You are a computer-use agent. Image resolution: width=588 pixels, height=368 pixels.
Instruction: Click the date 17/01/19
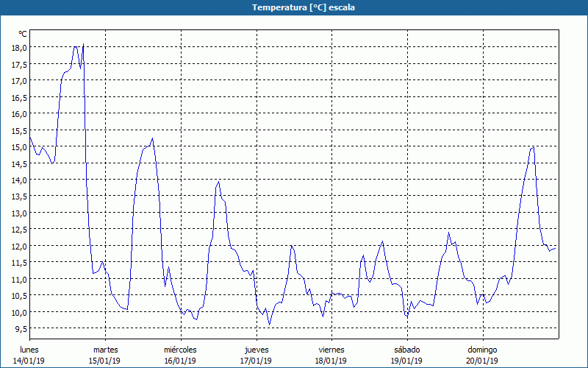click(256, 361)
